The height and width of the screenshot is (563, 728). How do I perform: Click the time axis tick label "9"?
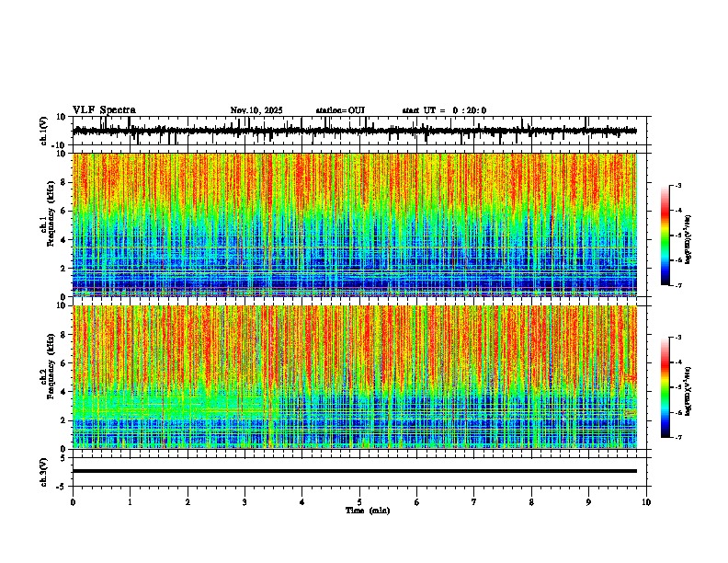[588, 502]
